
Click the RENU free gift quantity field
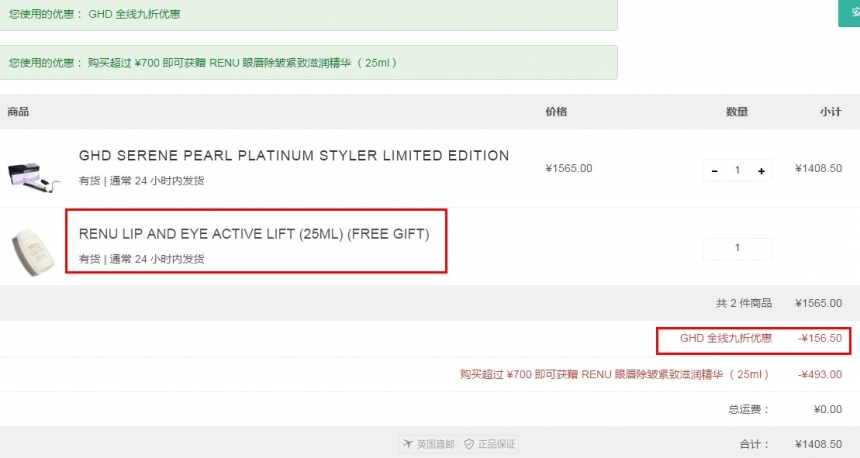pyautogui.click(x=737, y=248)
